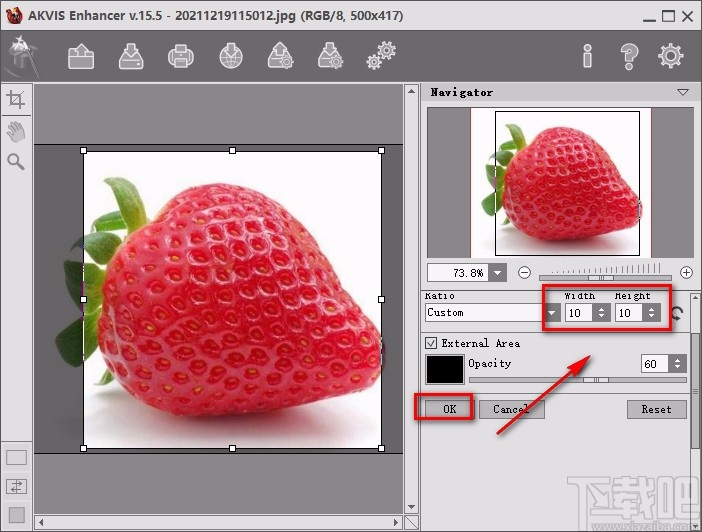Click vertical scrollbar up arrow of canvas
This screenshot has width=702, height=532.
tap(411, 91)
